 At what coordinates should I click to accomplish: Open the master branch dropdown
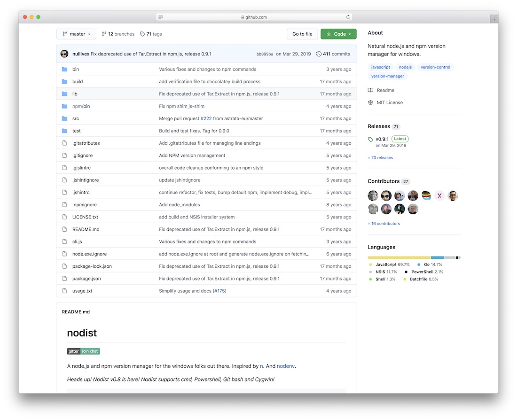click(x=76, y=34)
